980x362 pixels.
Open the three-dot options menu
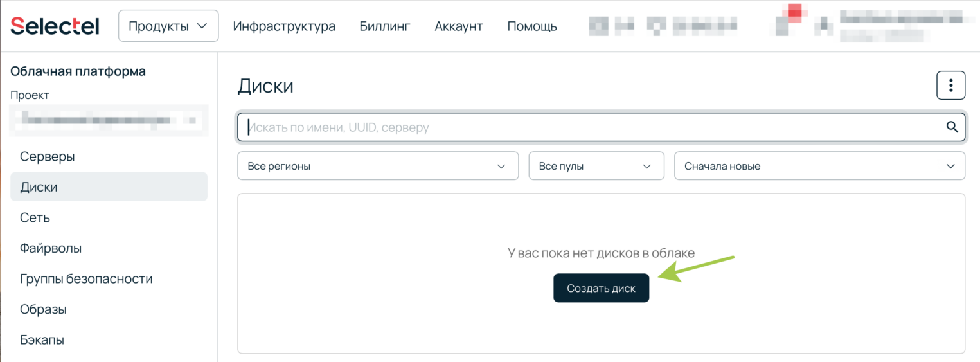pos(950,86)
